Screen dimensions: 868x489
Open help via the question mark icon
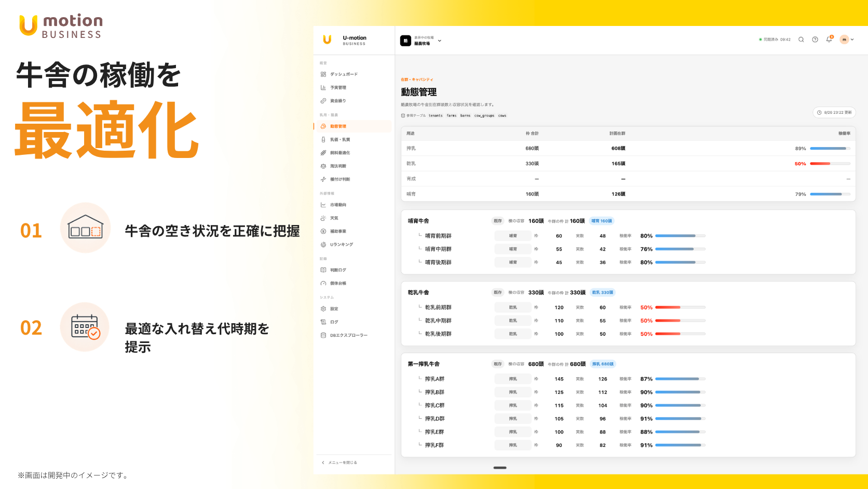(815, 39)
